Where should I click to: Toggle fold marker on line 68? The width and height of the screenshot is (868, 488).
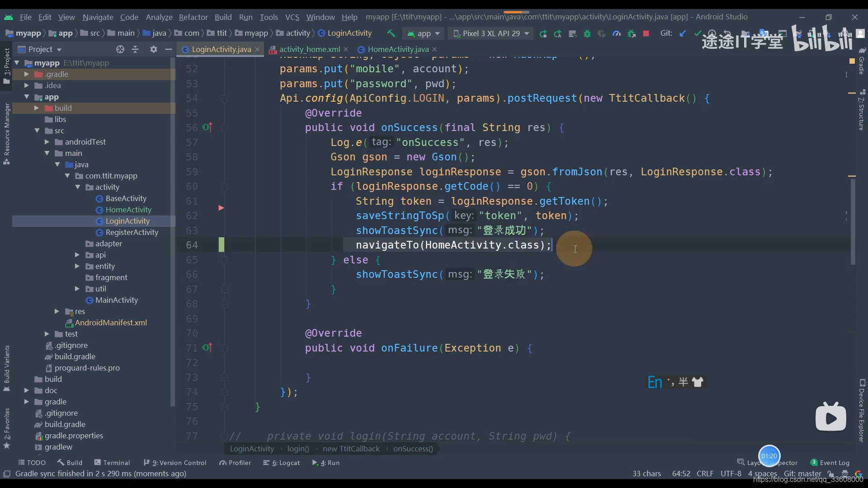coord(224,304)
